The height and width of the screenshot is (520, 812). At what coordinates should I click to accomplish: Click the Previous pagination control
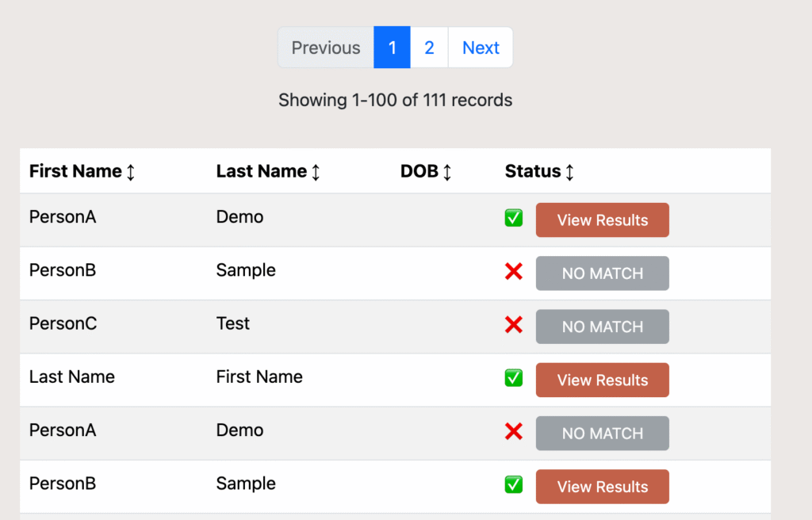pos(325,48)
